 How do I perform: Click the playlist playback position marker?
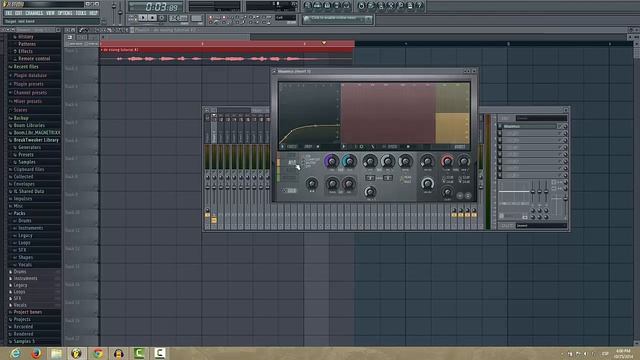tap(324, 43)
